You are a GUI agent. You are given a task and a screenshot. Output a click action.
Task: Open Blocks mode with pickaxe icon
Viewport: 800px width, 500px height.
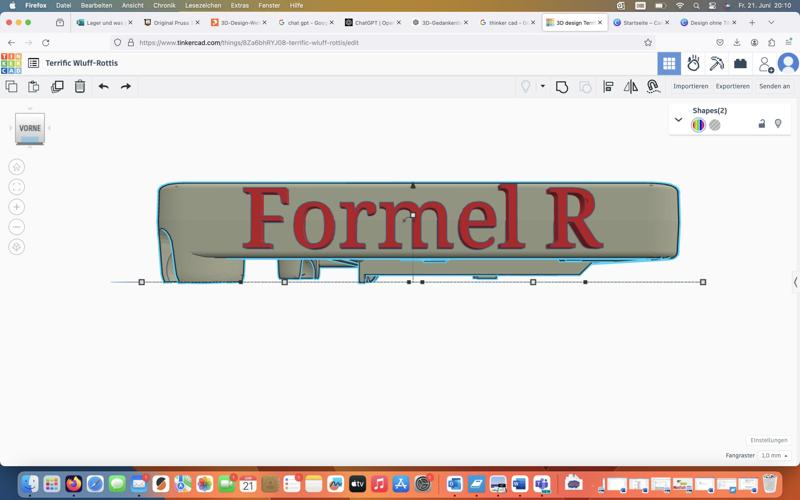717,64
